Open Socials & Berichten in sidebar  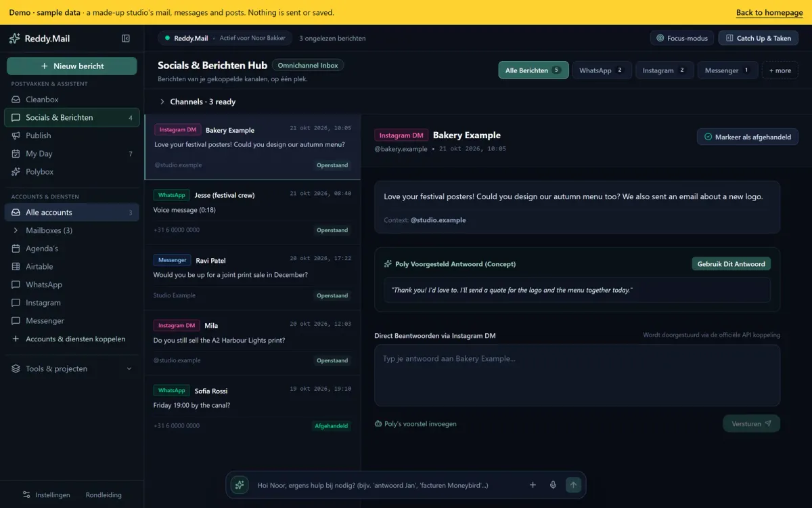72,118
